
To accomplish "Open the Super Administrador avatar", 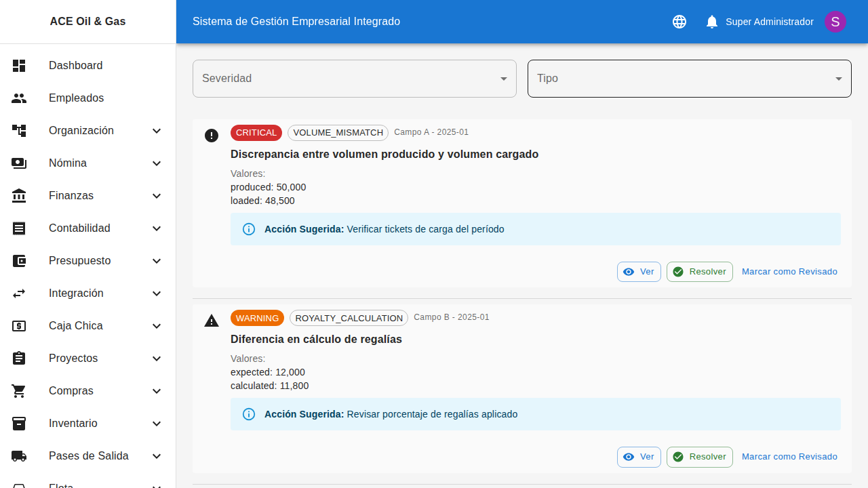I will pyautogui.click(x=835, y=22).
